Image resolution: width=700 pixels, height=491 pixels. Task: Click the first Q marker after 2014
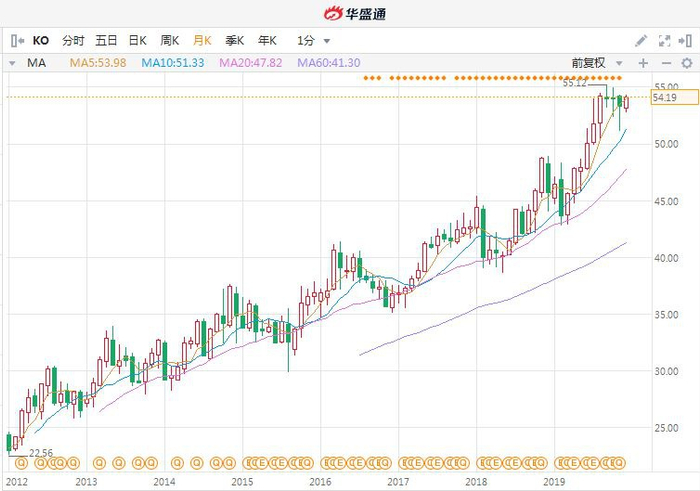coord(177,463)
